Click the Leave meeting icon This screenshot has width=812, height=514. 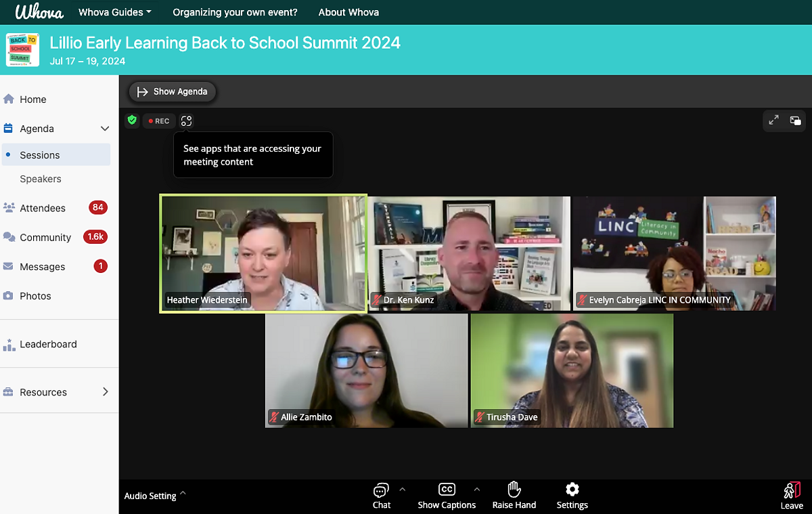tap(792, 496)
